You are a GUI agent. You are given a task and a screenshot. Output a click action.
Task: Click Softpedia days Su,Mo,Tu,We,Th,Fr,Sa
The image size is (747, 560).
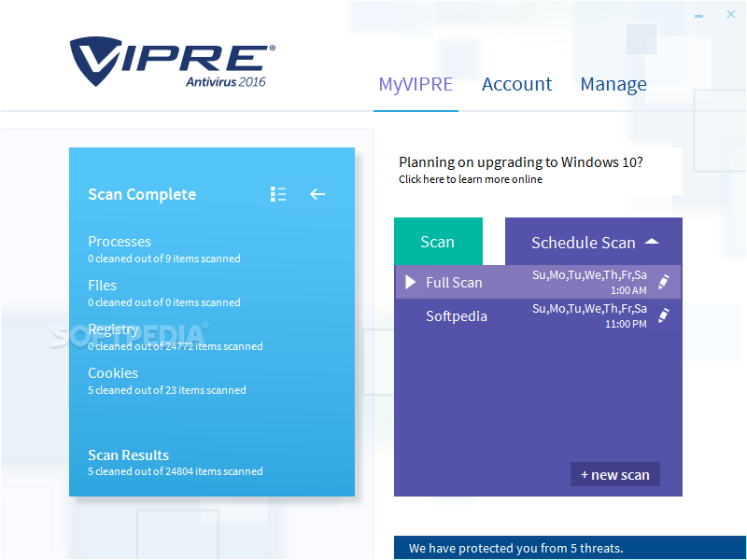[589, 309]
